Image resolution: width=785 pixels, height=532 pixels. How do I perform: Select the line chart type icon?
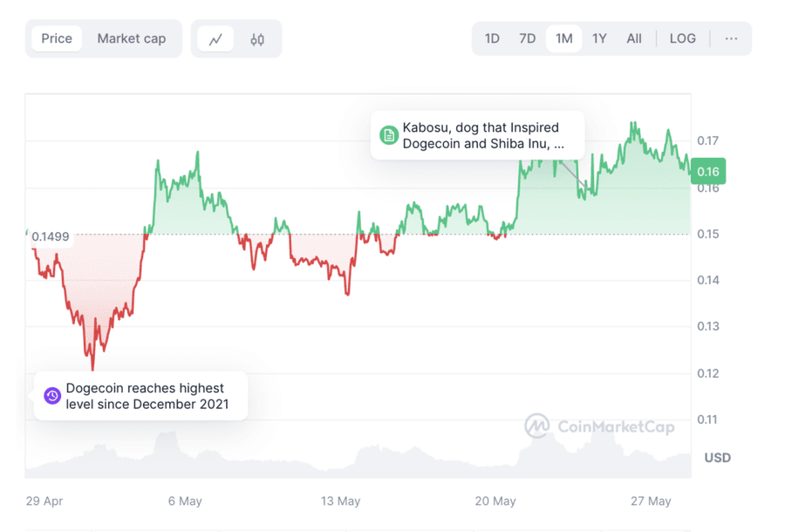(x=216, y=38)
